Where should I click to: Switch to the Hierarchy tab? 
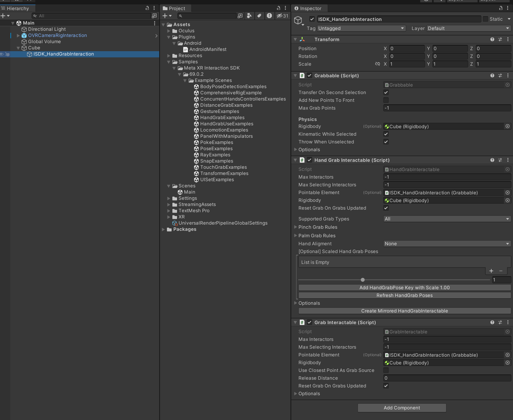click(18, 8)
